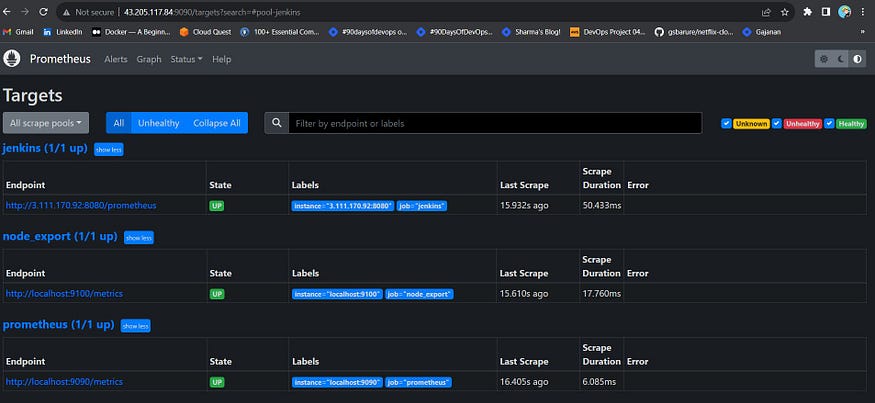Click the browser address bar URL

coord(213,12)
